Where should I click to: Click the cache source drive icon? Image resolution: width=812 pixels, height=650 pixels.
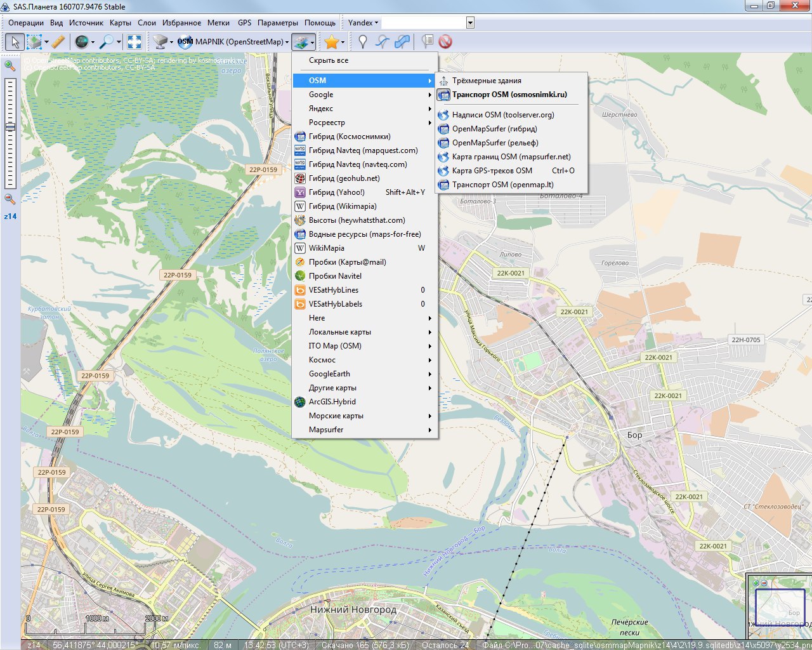(x=160, y=42)
